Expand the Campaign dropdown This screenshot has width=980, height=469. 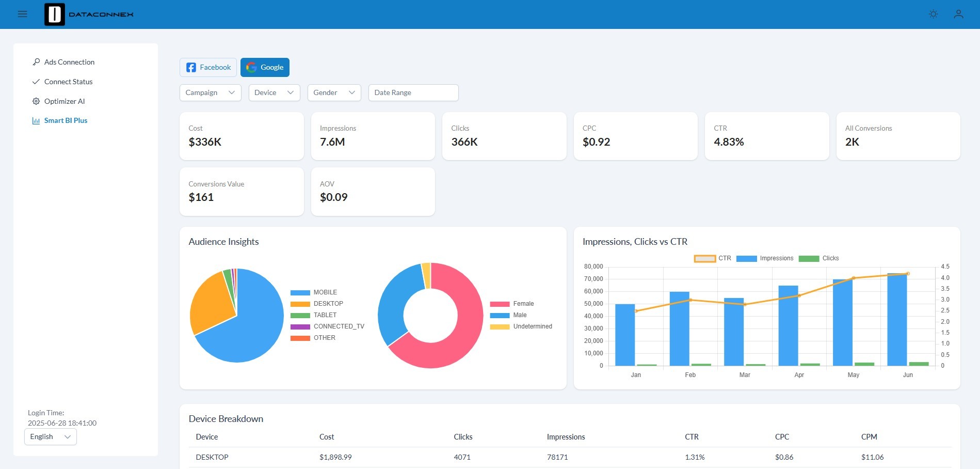[x=210, y=92]
